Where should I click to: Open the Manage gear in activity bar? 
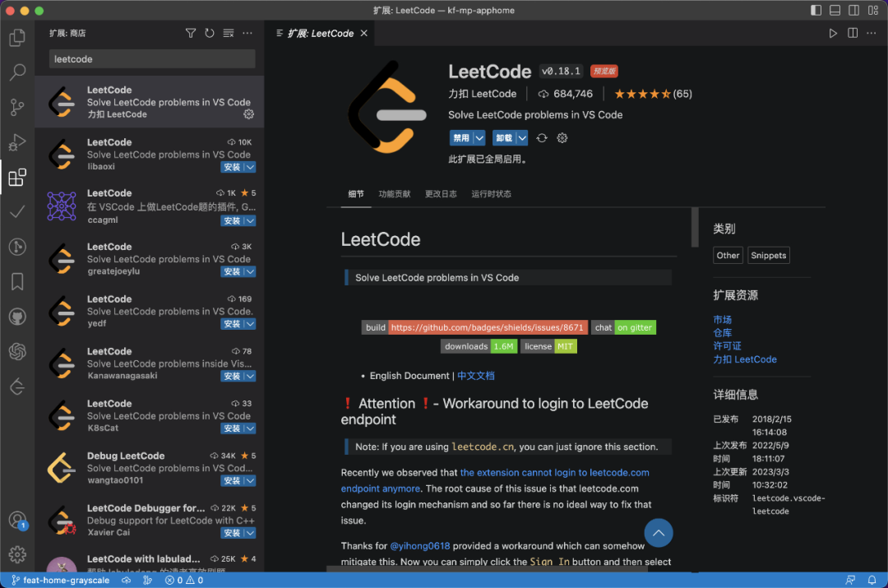pyautogui.click(x=17, y=554)
